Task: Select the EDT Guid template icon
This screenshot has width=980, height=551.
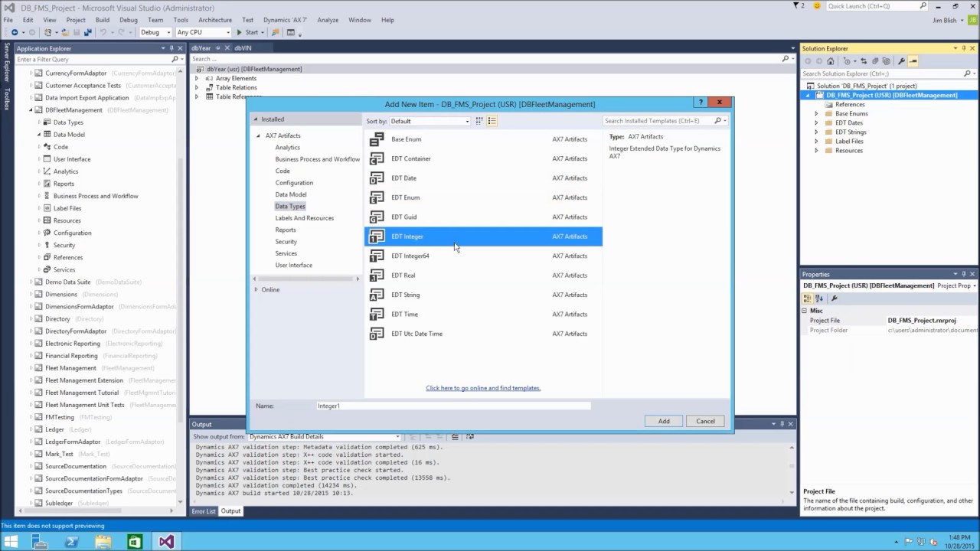Action: 377,217
